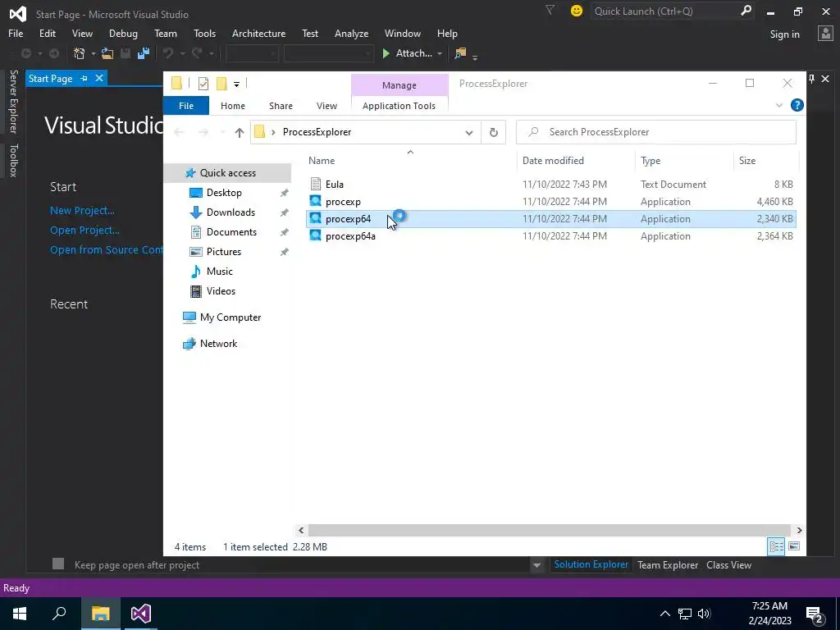This screenshot has height=630, width=840.
Task: Click the Save All toolbar icon
Action: [143, 53]
